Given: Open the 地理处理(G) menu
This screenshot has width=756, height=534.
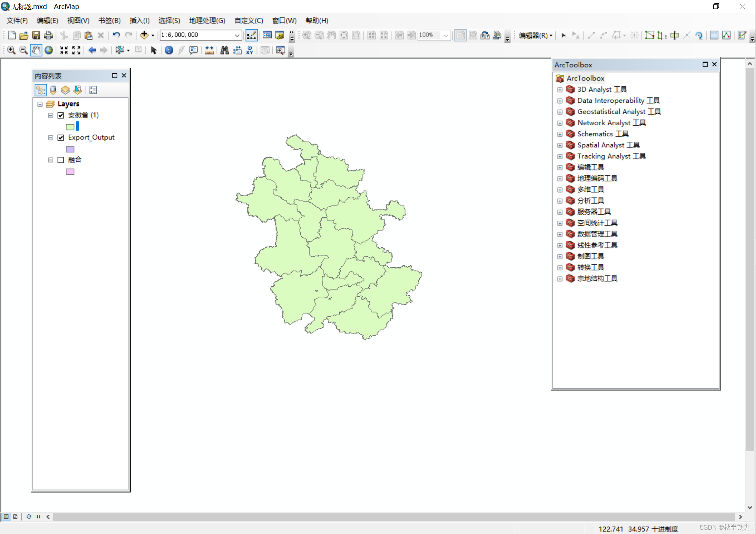Looking at the screenshot, I should [207, 20].
